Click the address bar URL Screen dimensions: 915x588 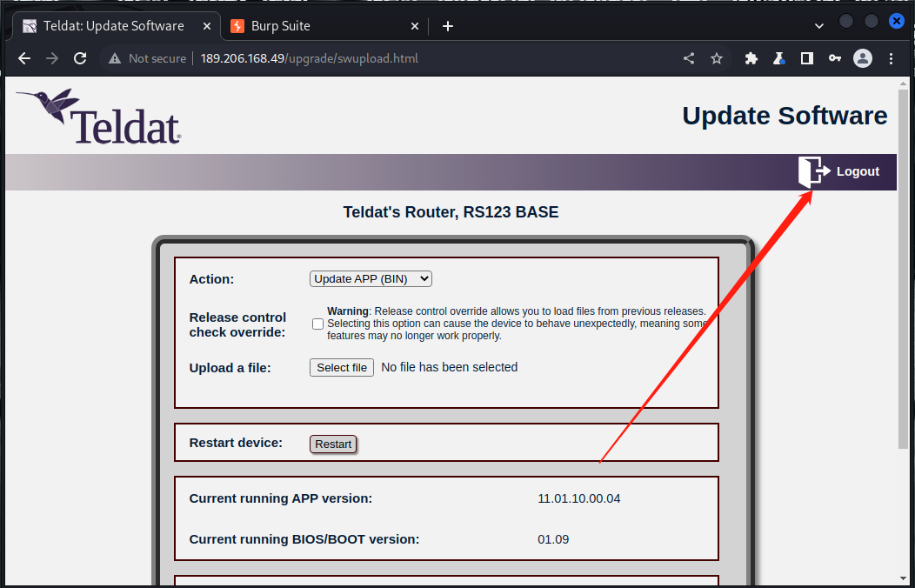pyautogui.click(x=310, y=58)
